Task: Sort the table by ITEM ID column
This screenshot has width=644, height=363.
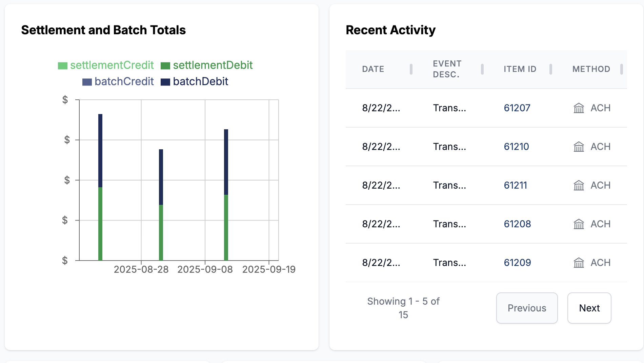Action: click(x=520, y=69)
